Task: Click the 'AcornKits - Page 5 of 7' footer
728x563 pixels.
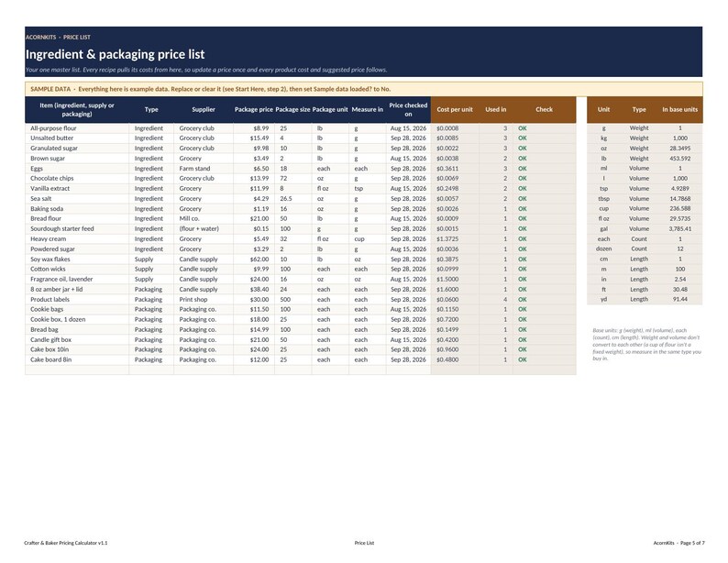Action: 678,543
